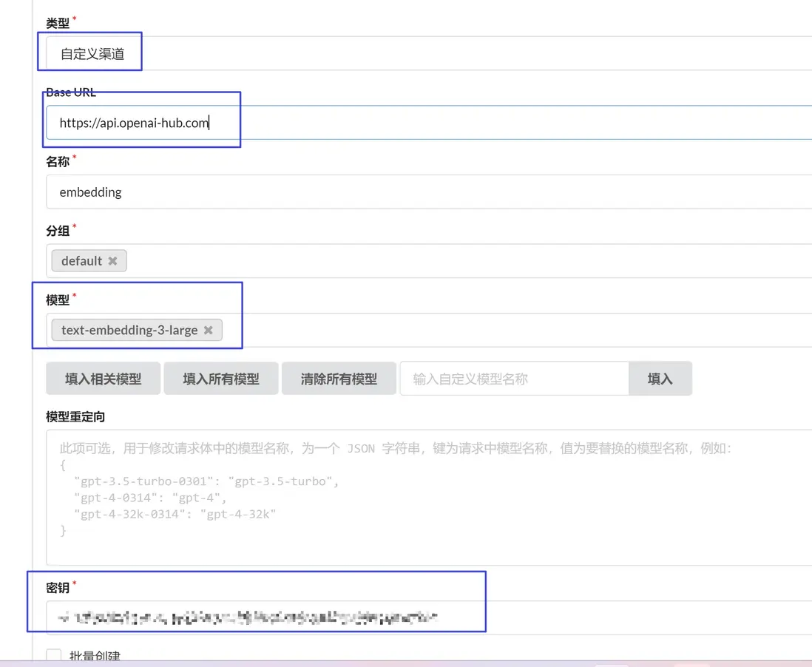This screenshot has width=812, height=667.
Task: Click the 模型重定向 label
Action: tap(75, 416)
